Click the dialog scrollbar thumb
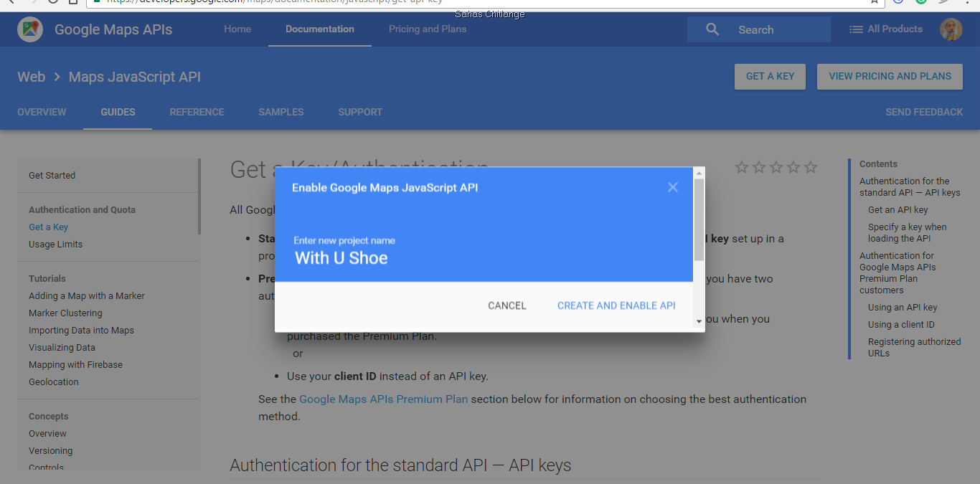 point(699,219)
